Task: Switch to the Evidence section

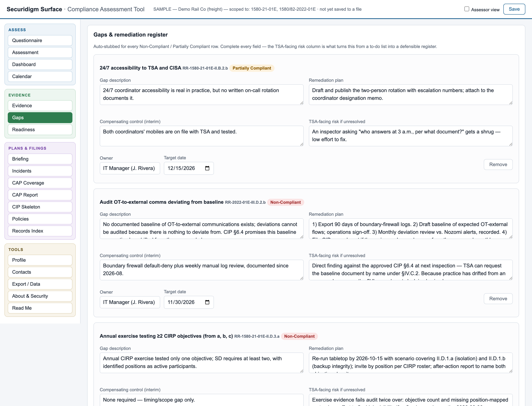Action: 40,106
